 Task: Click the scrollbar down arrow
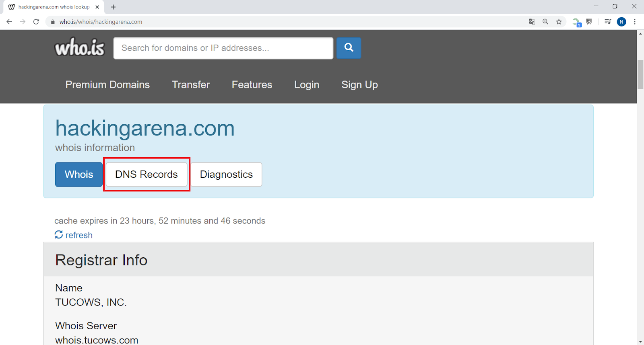[640, 342]
